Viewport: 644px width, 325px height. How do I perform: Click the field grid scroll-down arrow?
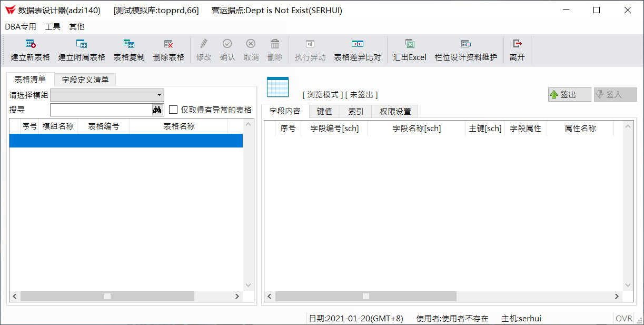point(628,285)
